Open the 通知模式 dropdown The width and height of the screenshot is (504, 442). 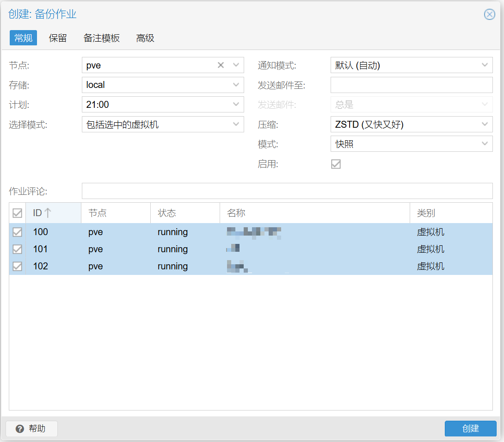click(x=485, y=65)
